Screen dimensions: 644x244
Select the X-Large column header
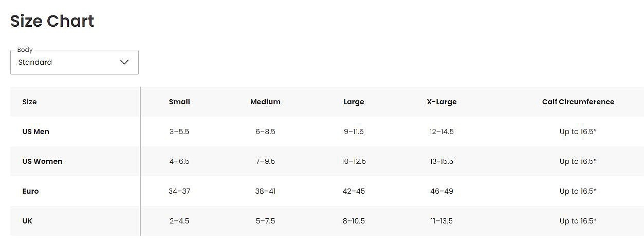coord(441,102)
